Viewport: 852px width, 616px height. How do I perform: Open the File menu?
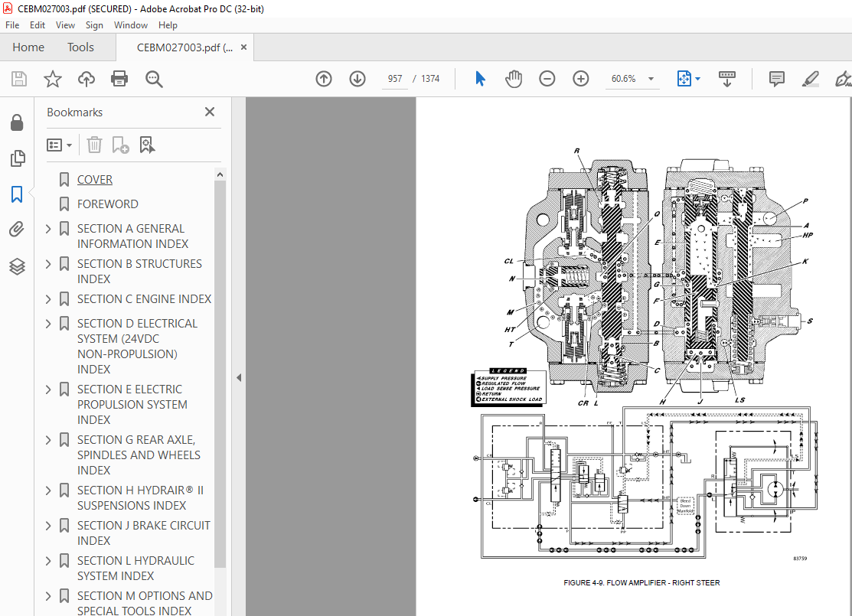(12, 25)
